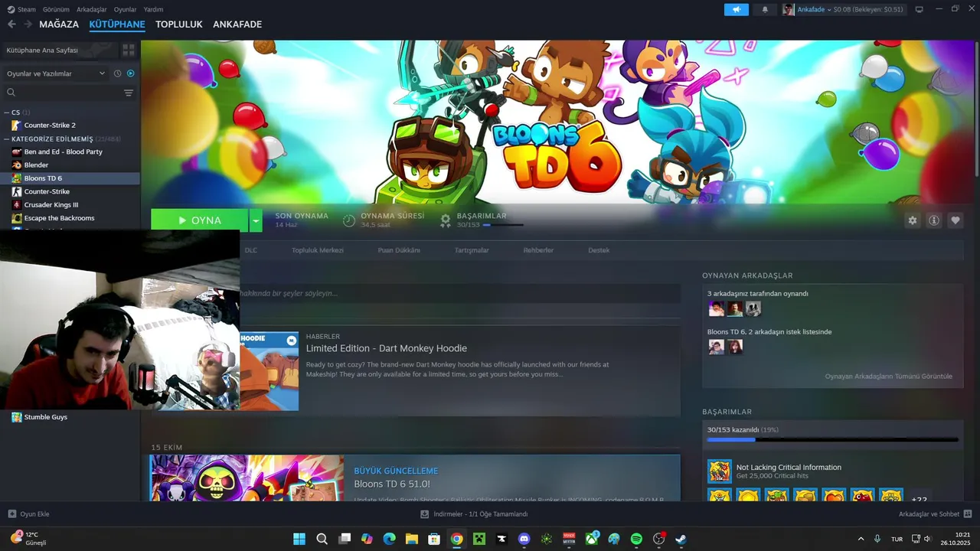The width and height of the screenshot is (980, 551).
Task: Click the Windows Start button
Action: click(299, 539)
